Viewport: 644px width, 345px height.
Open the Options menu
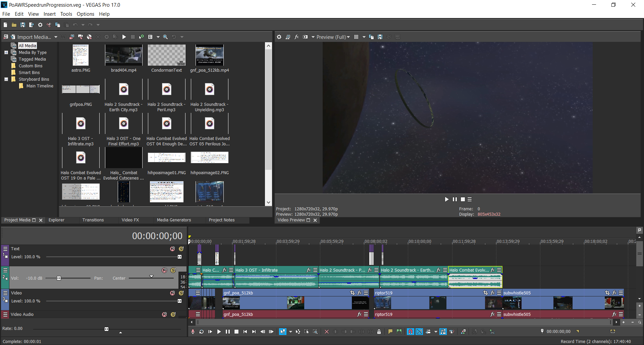click(x=86, y=14)
